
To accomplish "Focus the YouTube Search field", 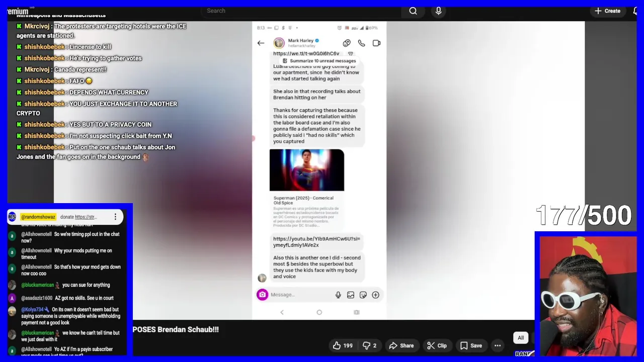I will coord(302,11).
